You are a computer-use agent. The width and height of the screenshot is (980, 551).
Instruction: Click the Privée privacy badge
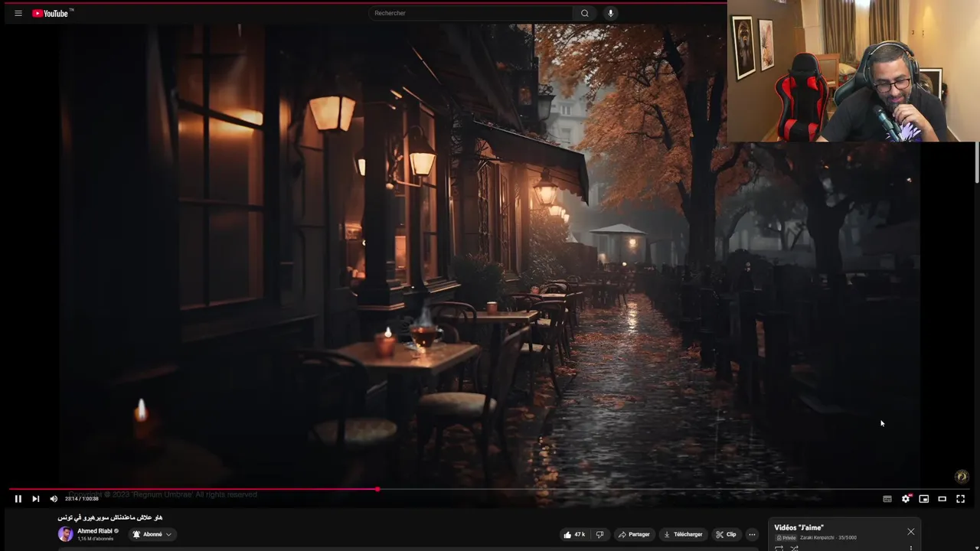pyautogui.click(x=786, y=537)
